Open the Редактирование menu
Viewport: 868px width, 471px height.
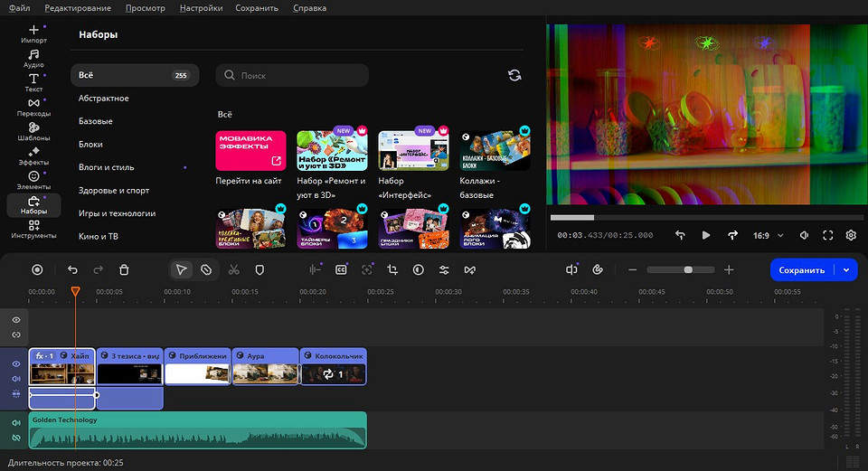[78, 8]
